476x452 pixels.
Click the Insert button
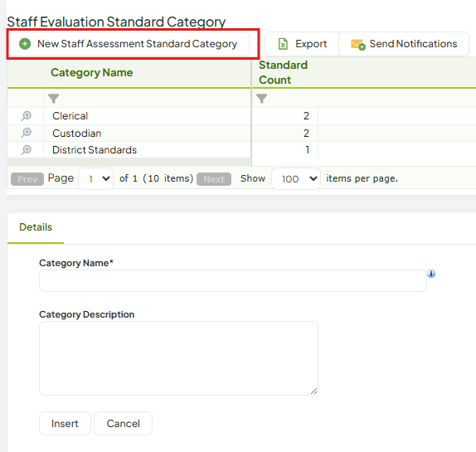65,424
